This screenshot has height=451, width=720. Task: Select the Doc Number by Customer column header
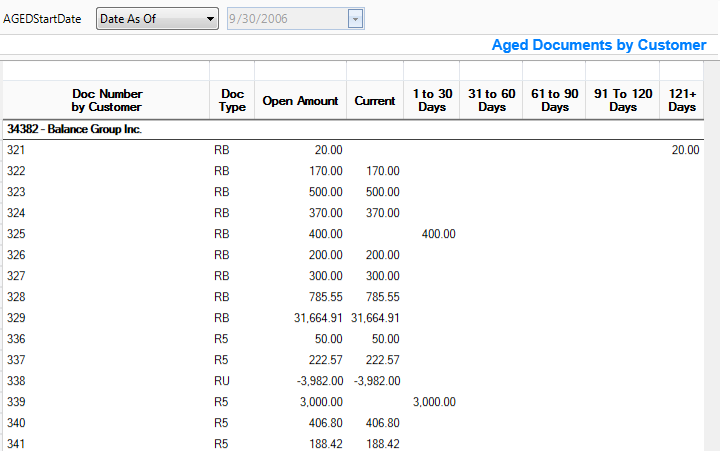point(107,100)
